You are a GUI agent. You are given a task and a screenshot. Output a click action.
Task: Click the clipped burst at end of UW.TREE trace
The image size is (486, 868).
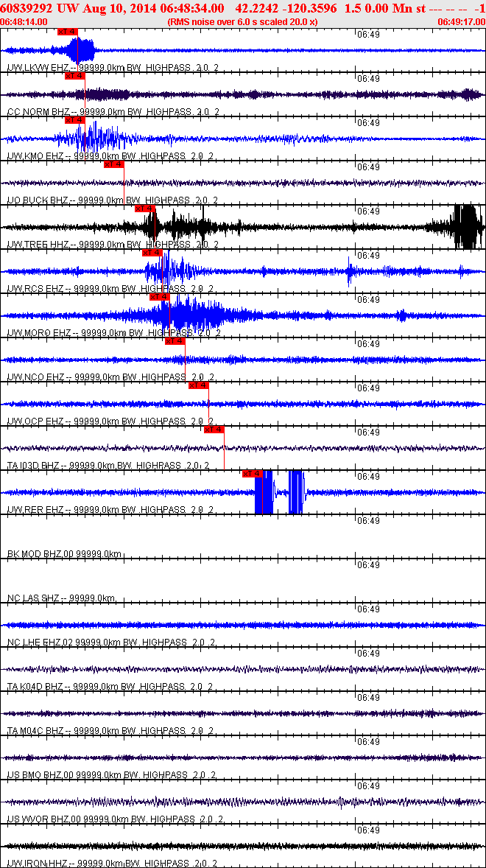pyautogui.click(x=465, y=227)
